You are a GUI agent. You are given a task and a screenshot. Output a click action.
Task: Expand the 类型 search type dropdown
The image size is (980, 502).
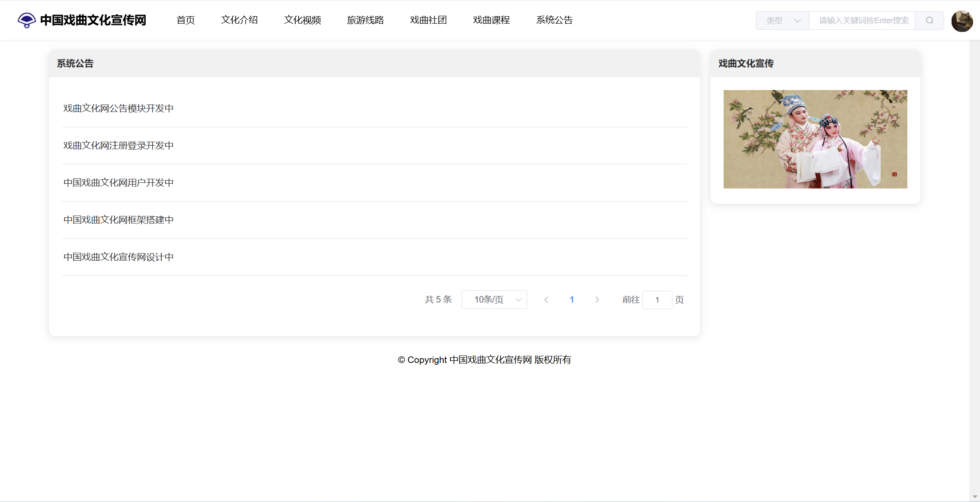(783, 21)
